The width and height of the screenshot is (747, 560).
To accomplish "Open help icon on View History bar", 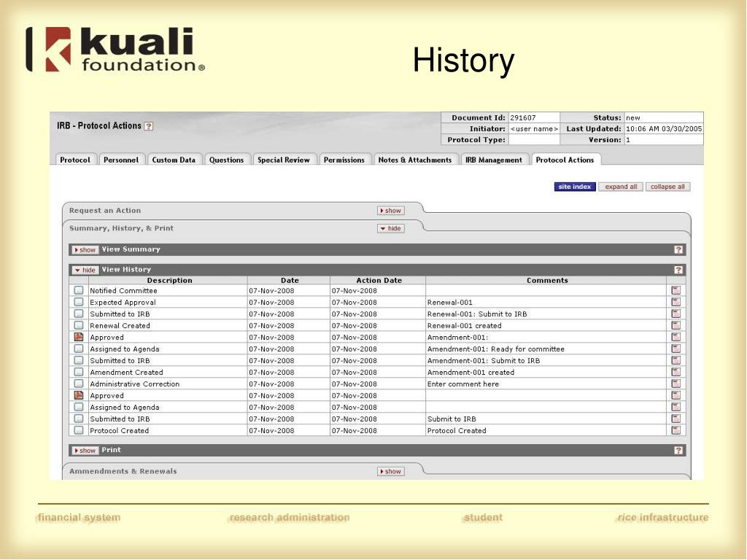I will pyautogui.click(x=678, y=270).
